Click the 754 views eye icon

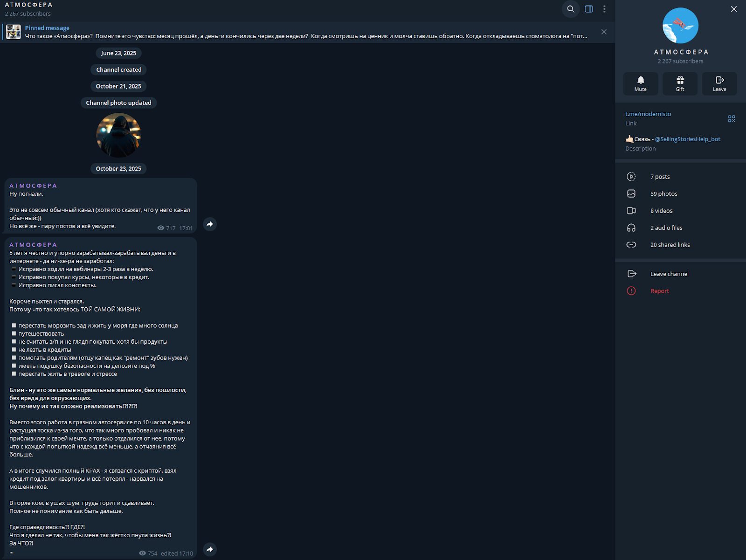click(142, 553)
